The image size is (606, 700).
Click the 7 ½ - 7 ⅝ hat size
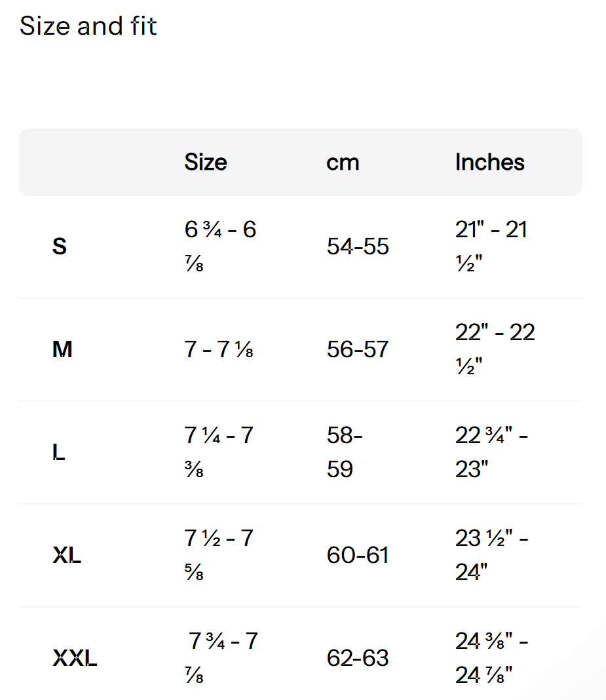click(x=219, y=555)
